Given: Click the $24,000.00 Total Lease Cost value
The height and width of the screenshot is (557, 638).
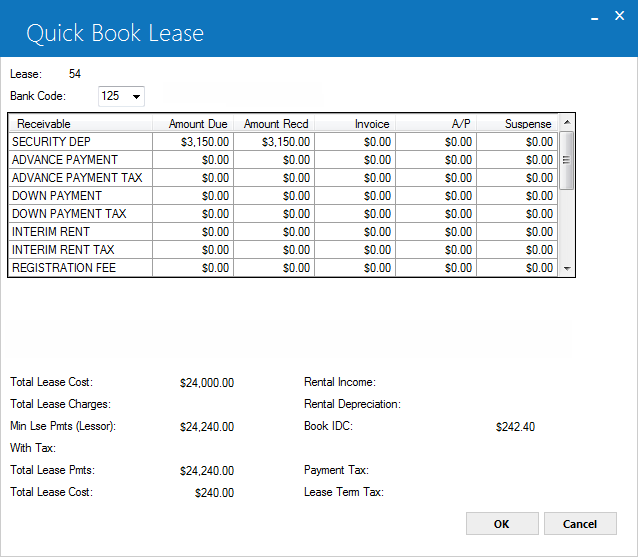Looking at the screenshot, I should click(207, 383).
